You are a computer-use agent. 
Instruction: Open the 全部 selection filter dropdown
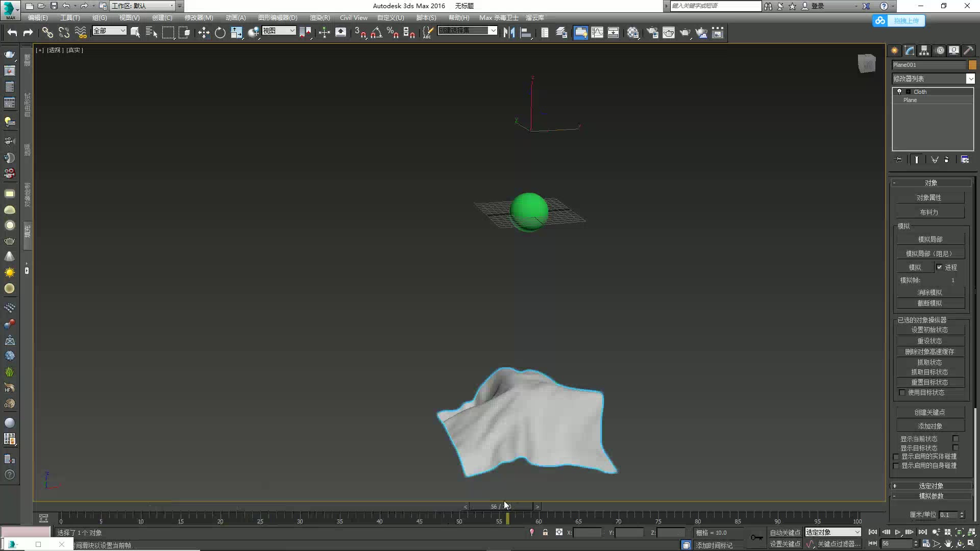(x=109, y=31)
